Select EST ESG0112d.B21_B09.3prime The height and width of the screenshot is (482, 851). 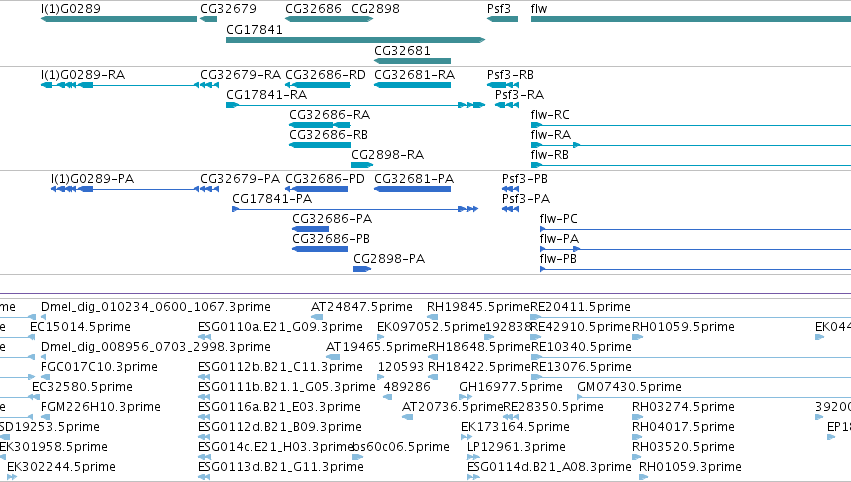coord(204,437)
